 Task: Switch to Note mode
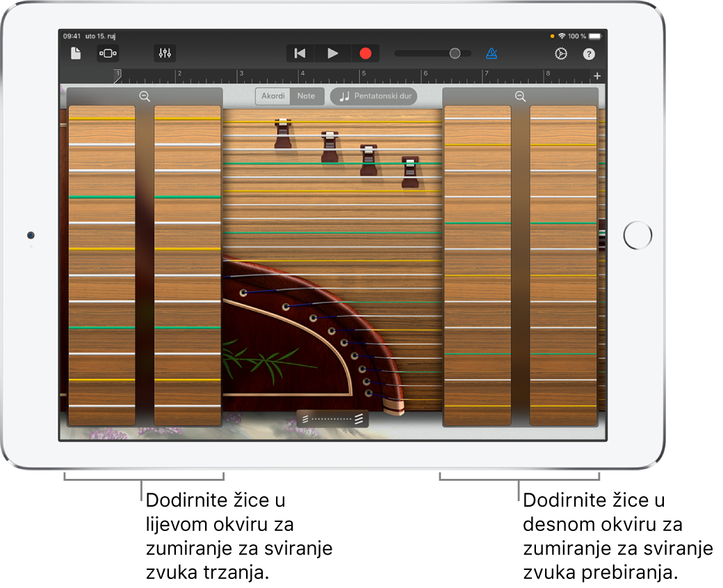(x=307, y=96)
